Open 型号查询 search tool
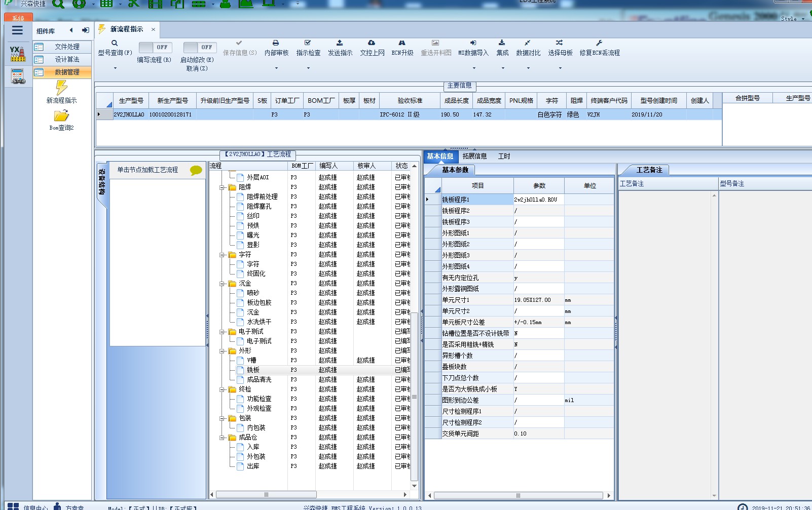The width and height of the screenshot is (812, 510). click(x=115, y=44)
